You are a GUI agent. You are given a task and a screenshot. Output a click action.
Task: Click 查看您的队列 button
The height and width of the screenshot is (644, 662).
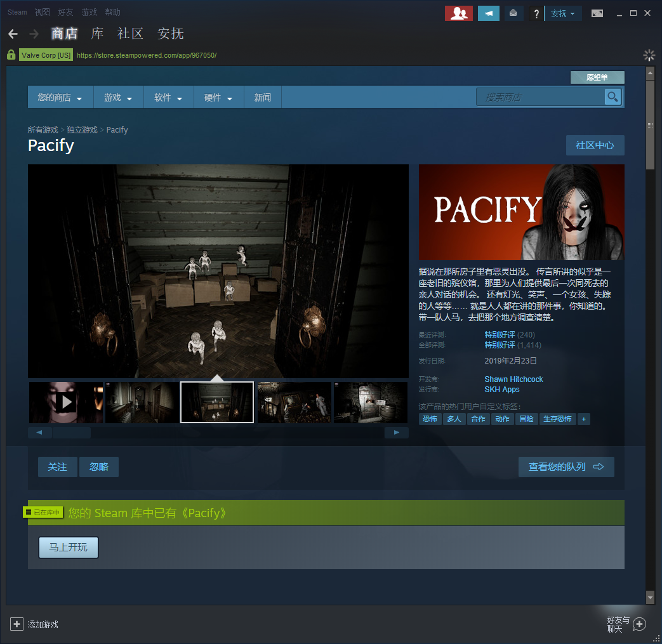tap(566, 467)
